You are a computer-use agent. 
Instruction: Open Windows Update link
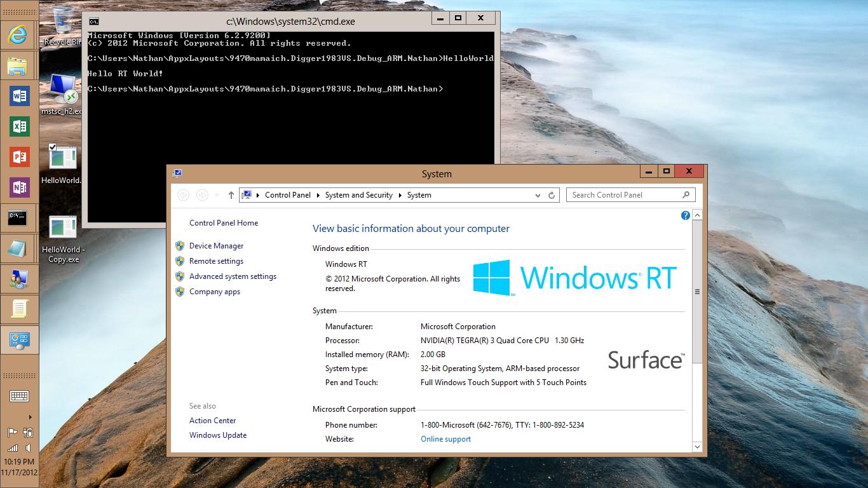[218, 435]
